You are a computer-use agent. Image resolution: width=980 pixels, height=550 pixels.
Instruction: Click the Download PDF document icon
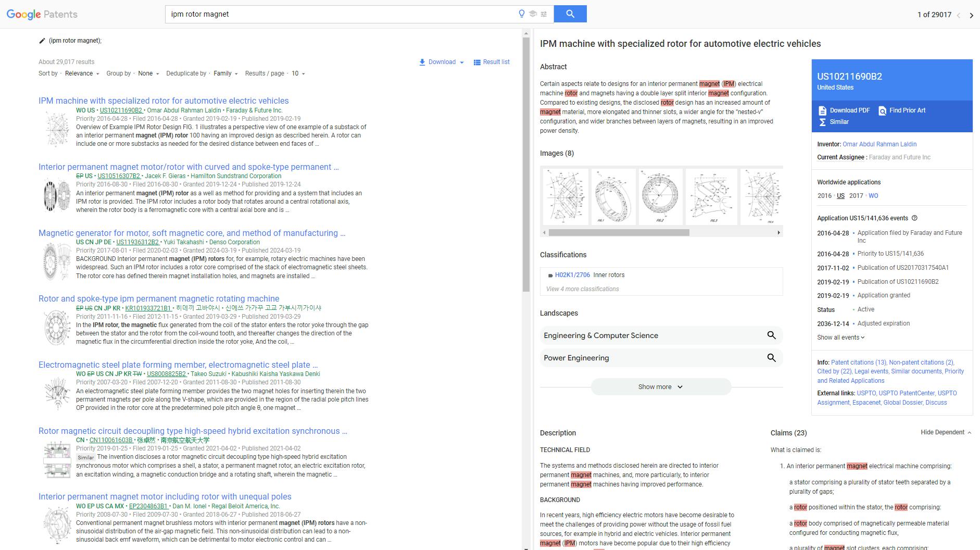(822, 110)
